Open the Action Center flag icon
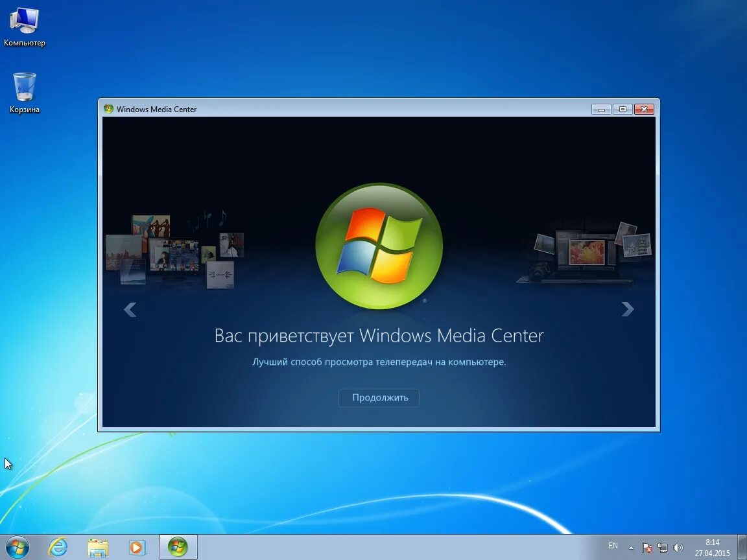 646,548
